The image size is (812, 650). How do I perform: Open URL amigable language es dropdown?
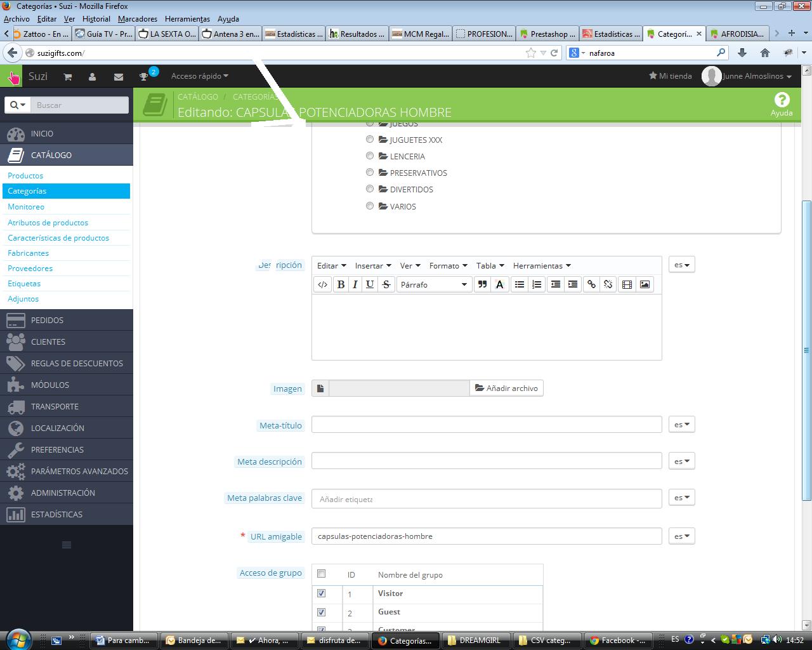(682, 536)
